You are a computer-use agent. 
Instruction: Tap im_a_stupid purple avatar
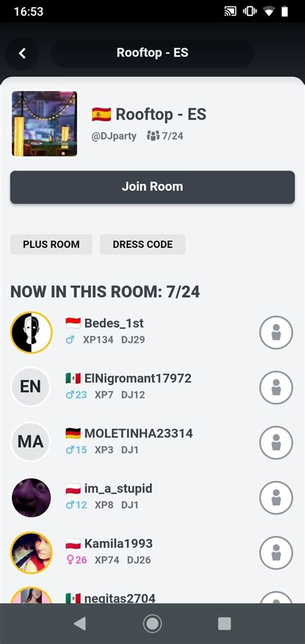(x=31, y=497)
